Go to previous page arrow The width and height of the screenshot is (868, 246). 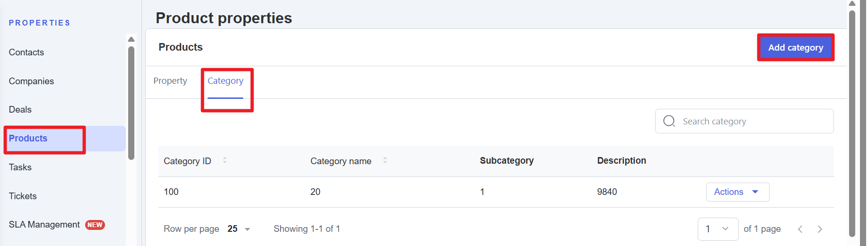click(800, 229)
